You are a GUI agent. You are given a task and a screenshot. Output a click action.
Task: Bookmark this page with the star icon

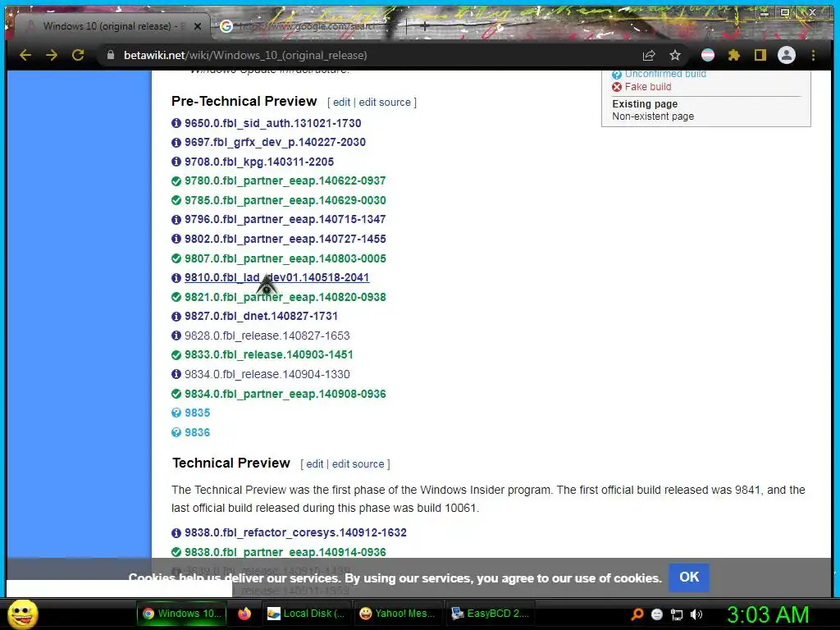click(675, 55)
